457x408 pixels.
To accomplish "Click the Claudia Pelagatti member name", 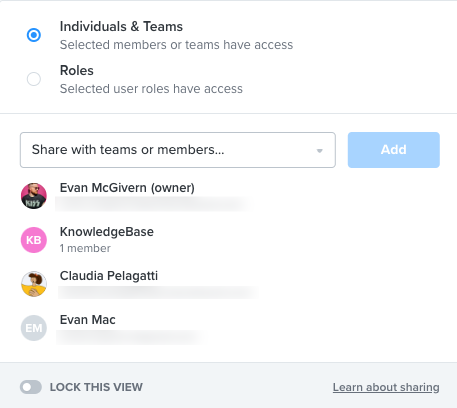I will point(109,276).
